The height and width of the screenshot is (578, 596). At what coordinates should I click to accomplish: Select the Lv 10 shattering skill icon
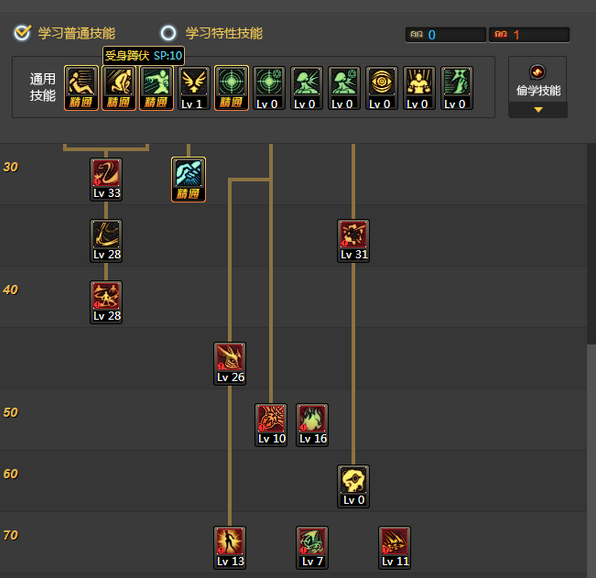pyautogui.click(x=271, y=425)
